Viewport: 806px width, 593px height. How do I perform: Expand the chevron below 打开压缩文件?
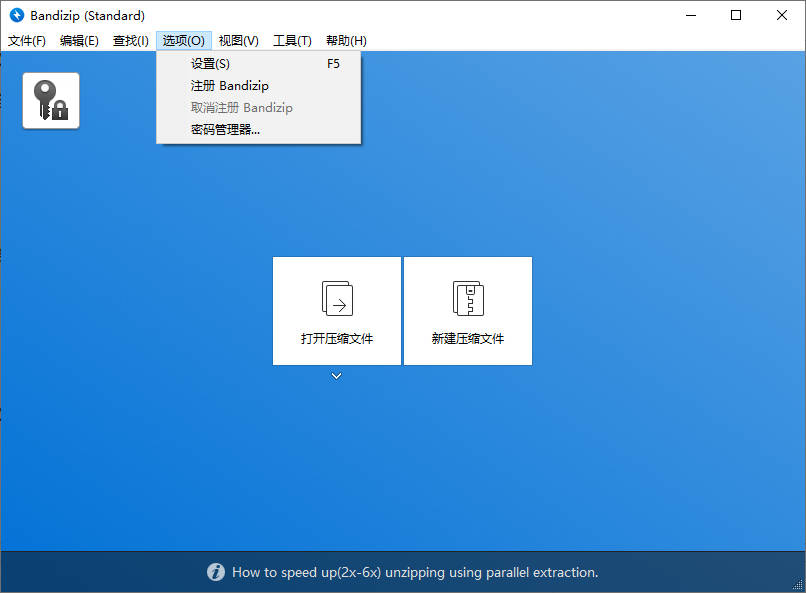pyautogui.click(x=337, y=376)
